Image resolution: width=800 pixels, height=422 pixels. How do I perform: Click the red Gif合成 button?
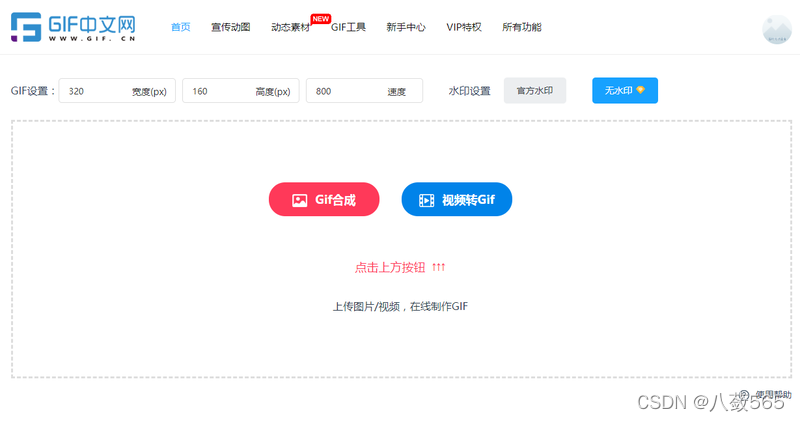(324, 200)
